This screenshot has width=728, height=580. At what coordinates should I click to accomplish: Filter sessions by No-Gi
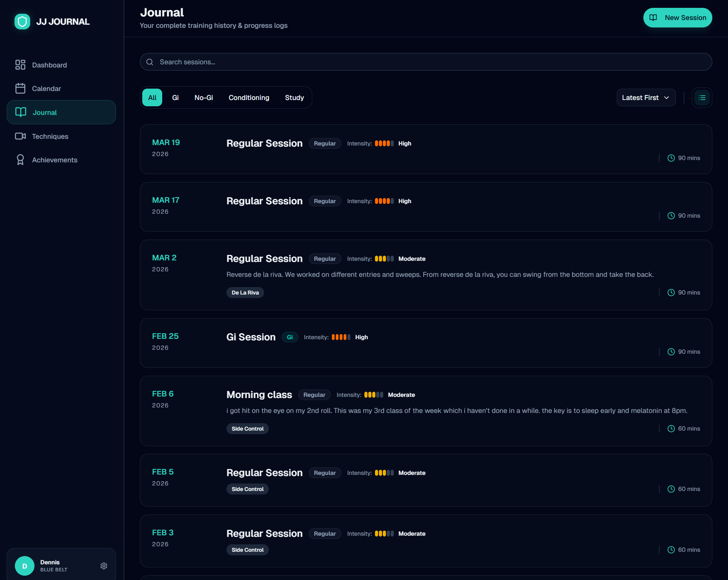tap(204, 98)
